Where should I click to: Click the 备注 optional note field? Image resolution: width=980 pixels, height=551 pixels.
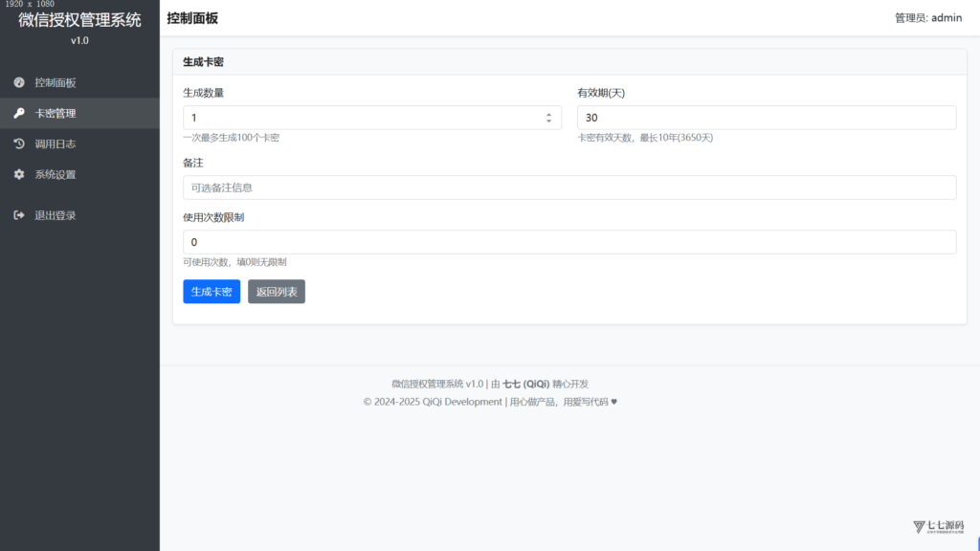(569, 187)
